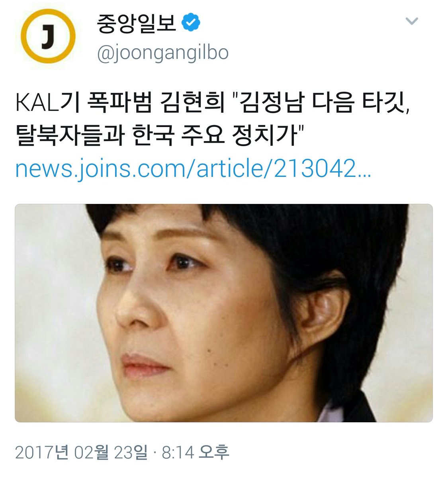Open the news.joins.com article link
448x478 pixels.
tap(193, 169)
